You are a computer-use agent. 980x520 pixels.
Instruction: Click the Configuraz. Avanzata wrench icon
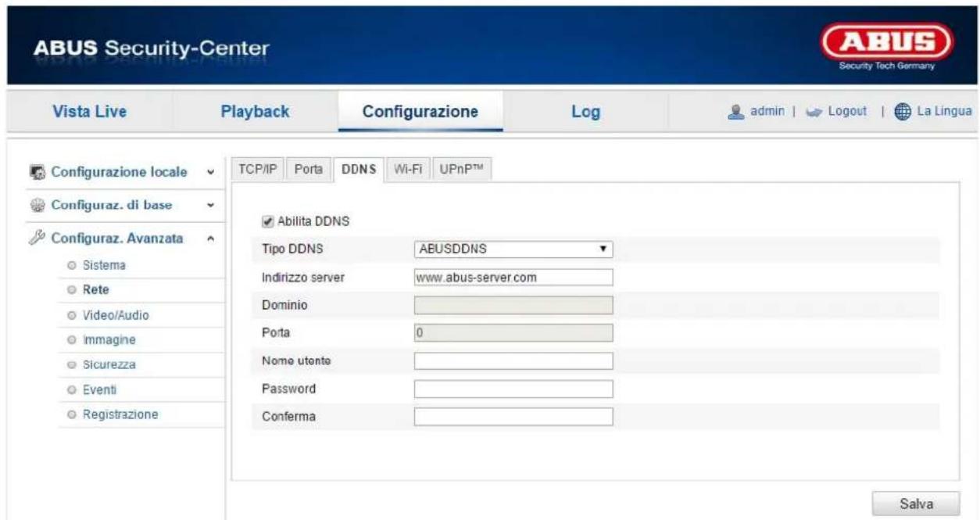(x=37, y=239)
